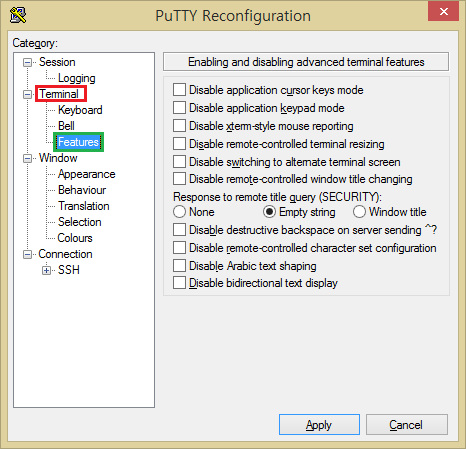Screen dimensions: 466x449
Task: Enable Disable application cursor keys mode
Action: (179, 90)
